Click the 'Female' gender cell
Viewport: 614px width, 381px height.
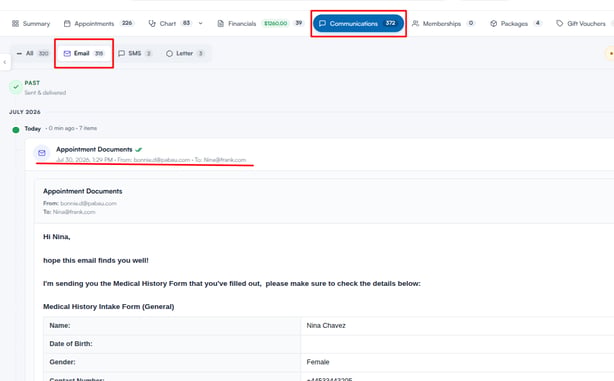[318, 362]
